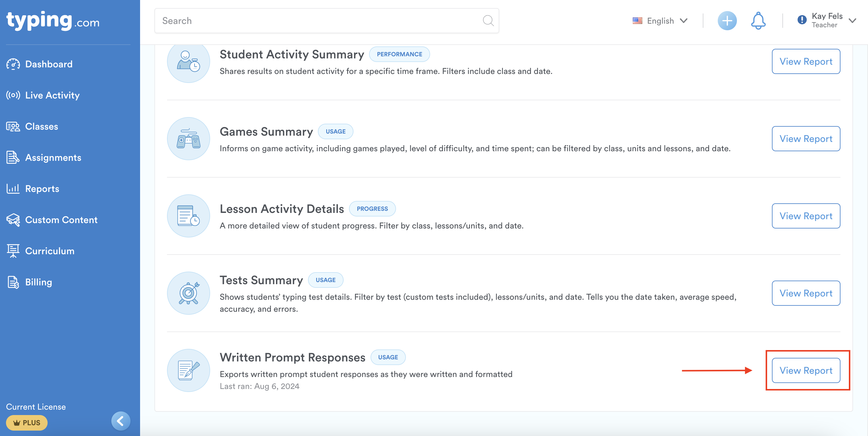This screenshot has height=436, width=868.
Task: Click the notification bell icon
Action: [x=758, y=21]
